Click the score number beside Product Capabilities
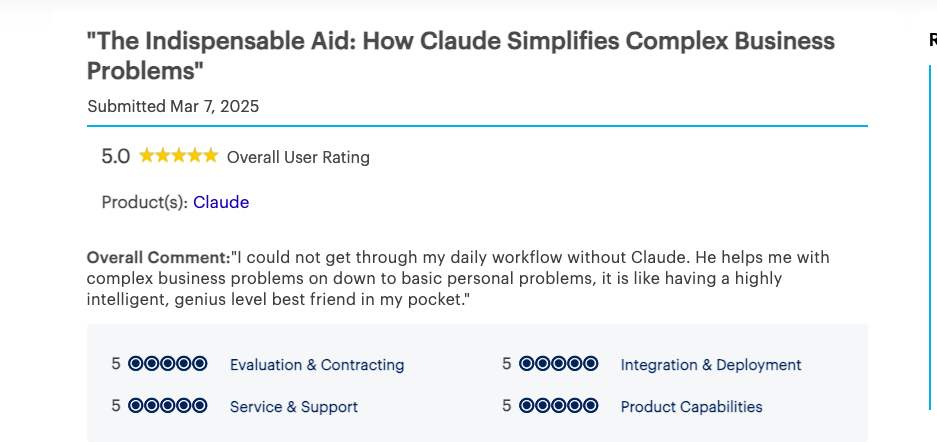This screenshot has width=937, height=442. 507,406
